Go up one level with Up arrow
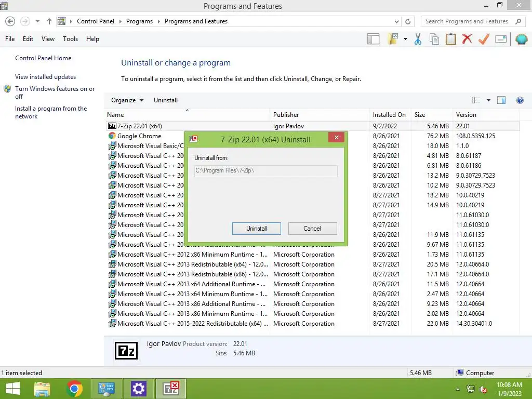Viewport: 532px width, 399px height. click(x=49, y=21)
